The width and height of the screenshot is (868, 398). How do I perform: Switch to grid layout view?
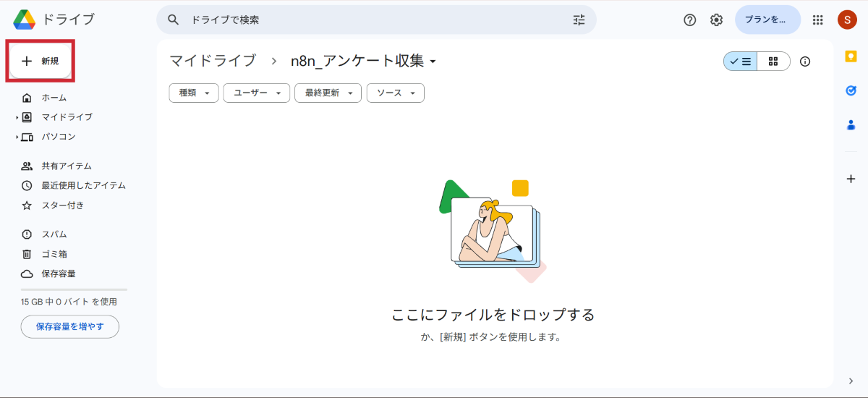click(x=773, y=62)
